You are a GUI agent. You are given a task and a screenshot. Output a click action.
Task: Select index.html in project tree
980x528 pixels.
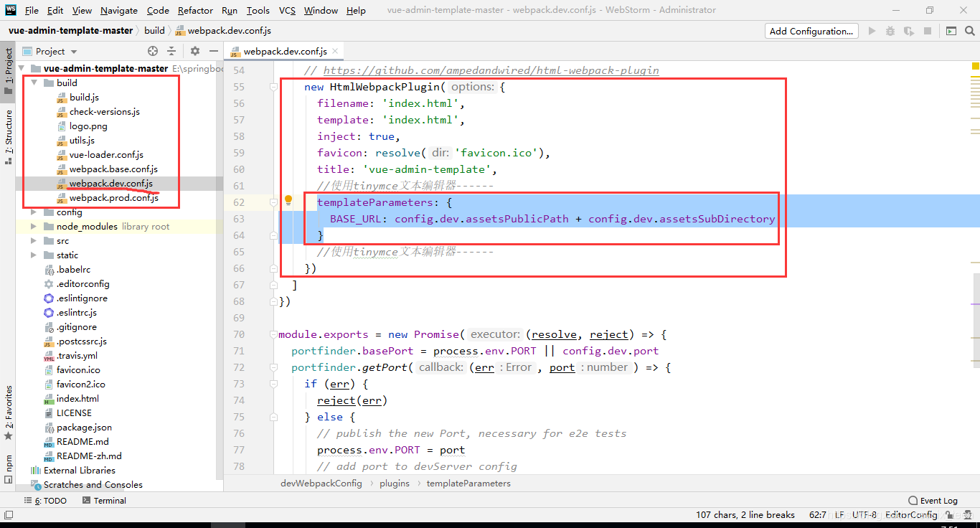coord(77,399)
